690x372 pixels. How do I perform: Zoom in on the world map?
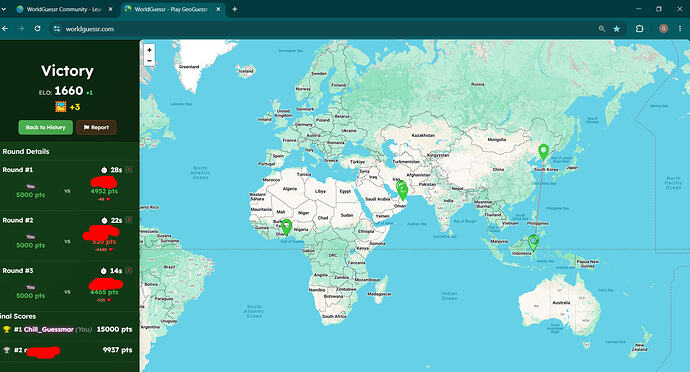[x=149, y=50]
